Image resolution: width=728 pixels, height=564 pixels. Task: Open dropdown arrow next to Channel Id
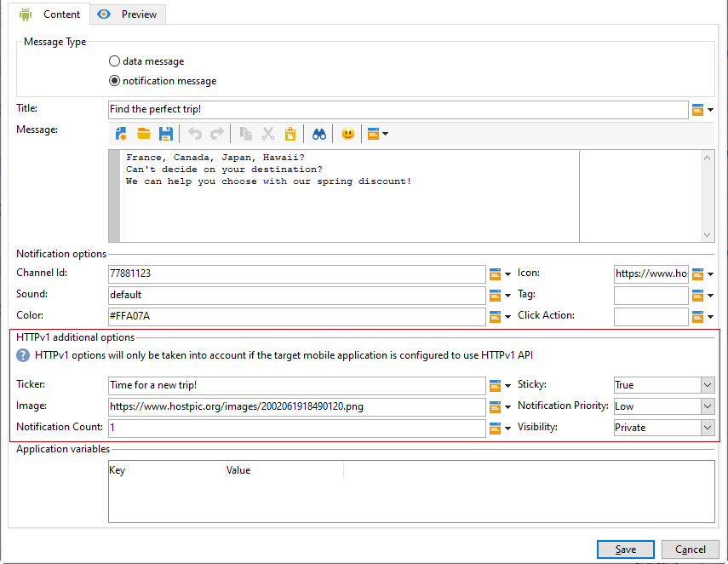click(x=508, y=274)
